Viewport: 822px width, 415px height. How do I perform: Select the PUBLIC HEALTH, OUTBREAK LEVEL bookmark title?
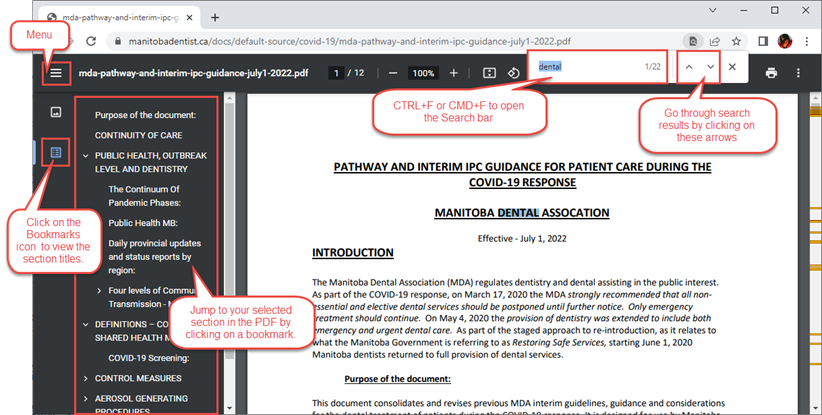151,162
